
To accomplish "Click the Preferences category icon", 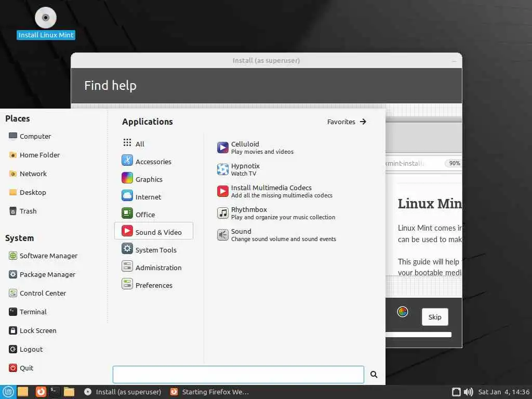I will (127, 284).
